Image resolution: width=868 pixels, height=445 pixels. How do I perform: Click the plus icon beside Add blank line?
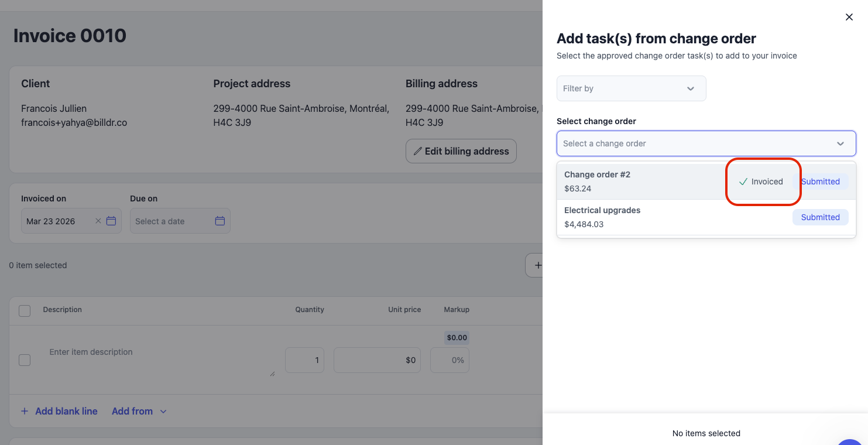tap(25, 412)
